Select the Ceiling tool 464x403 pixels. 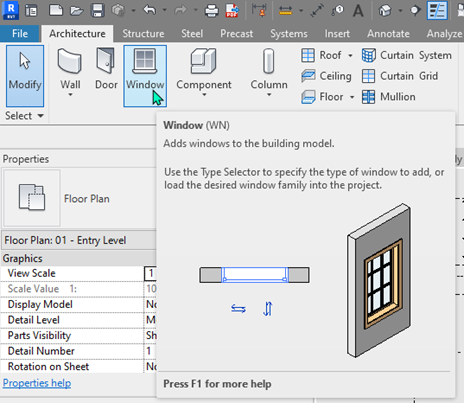[326, 76]
